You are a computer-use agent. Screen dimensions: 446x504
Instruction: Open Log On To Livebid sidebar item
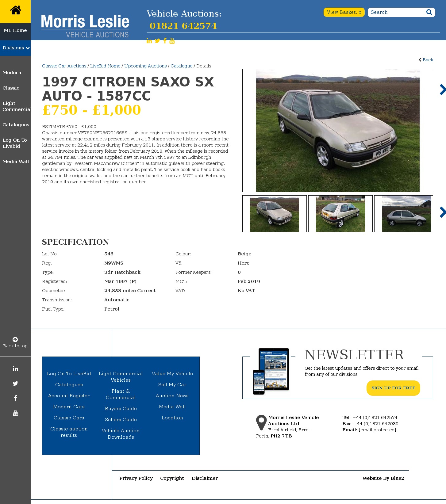click(x=15, y=143)
